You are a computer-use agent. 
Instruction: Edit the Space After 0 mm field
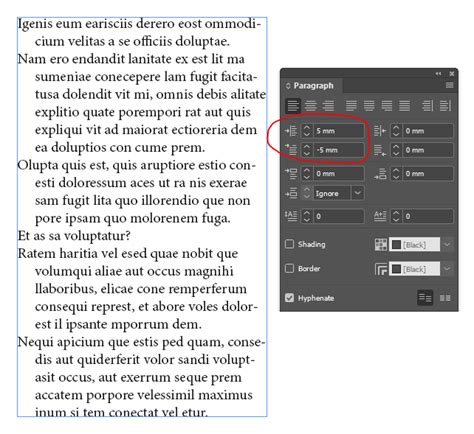click(x=427, y=173)
